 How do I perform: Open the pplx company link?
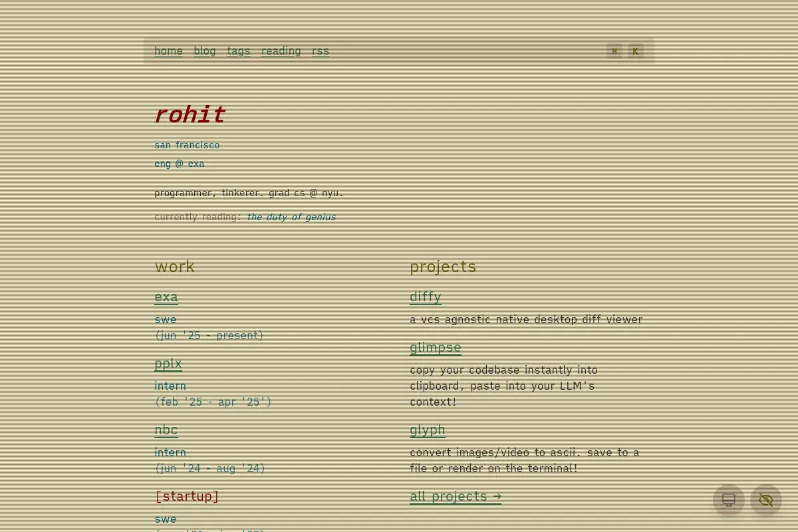168,363
